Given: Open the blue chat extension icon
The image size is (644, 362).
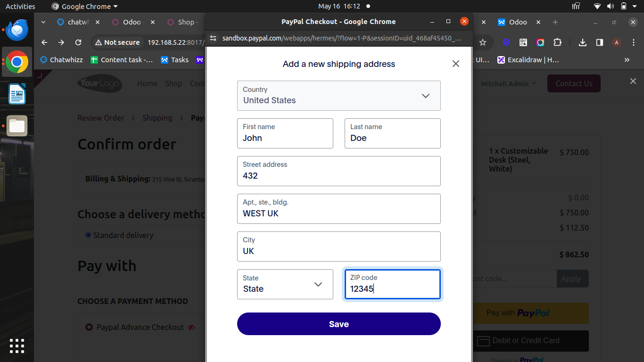Looking at the screenshot, I should point(506,42).
